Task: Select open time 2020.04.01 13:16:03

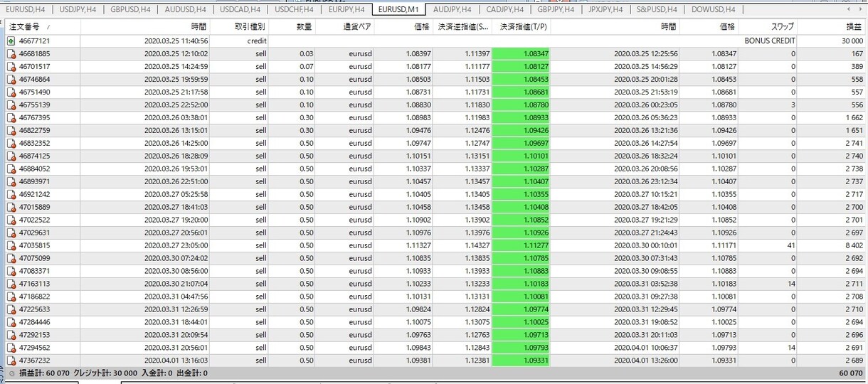Action: (x=176, y=361)
